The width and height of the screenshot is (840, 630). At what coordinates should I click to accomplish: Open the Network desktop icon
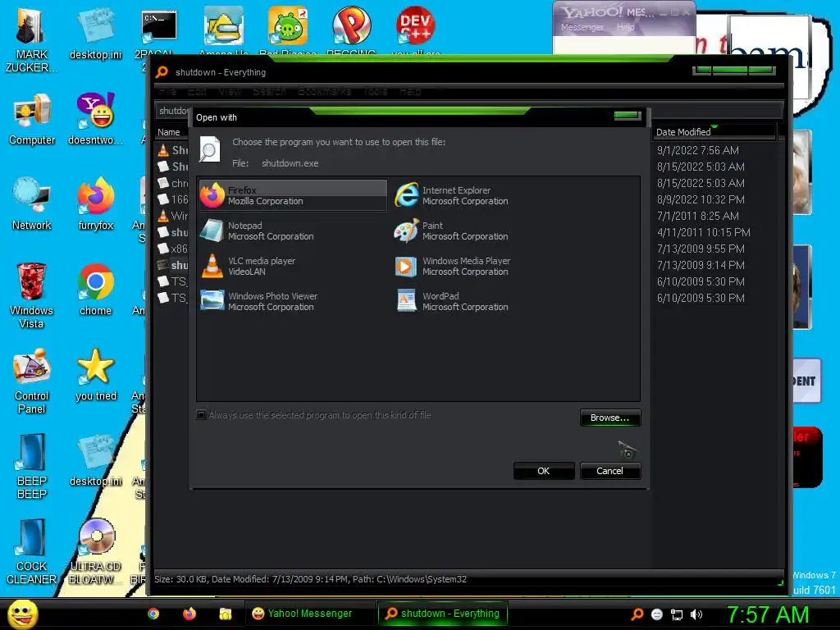(x=32, y=204)
